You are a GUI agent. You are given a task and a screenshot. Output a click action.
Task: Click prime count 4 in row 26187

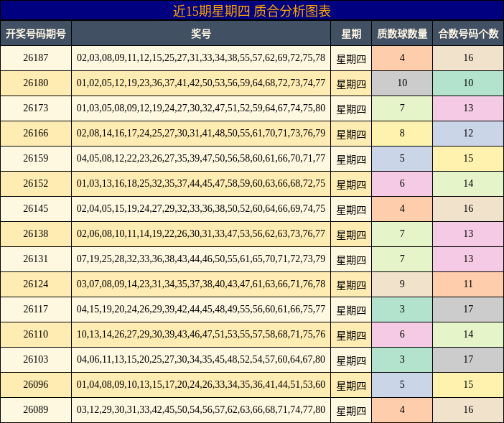click(x=402, y=58)
